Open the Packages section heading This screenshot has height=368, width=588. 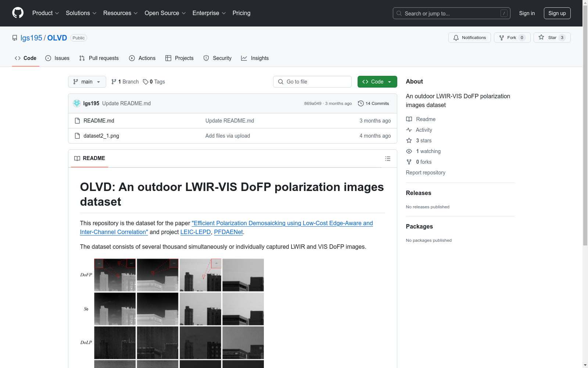[419, 226]
